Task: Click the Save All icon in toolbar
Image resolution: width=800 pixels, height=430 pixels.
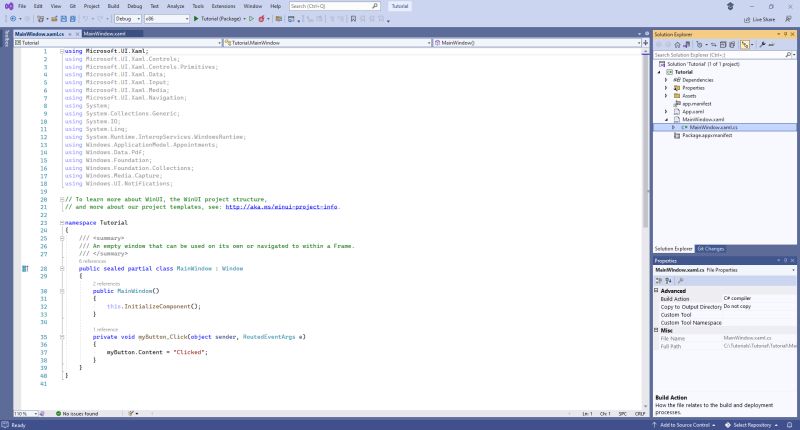Action: coord(72,19)
